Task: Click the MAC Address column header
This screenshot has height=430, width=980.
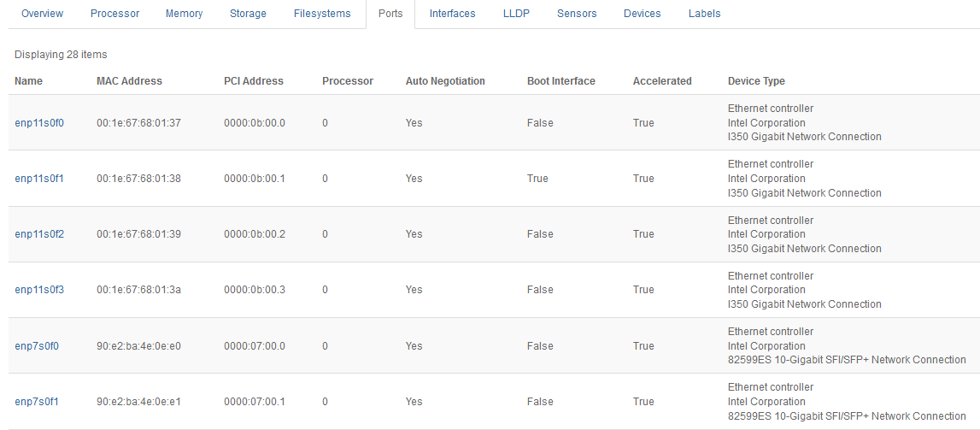Action: coord(129,81)
